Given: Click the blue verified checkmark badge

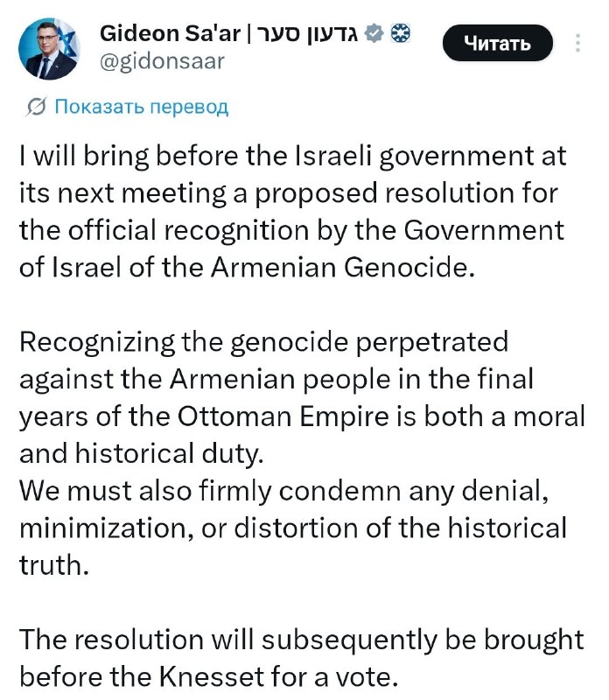Looking at the screenshot, I should [374, 33].
